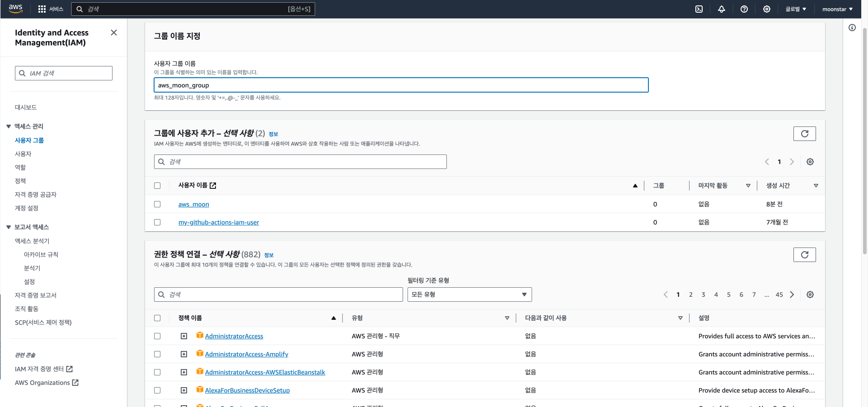The height and width of the screenshot is (407, 868).
Task: Select 사용자 그룹 in the sidebar
Action: [29, 140]
